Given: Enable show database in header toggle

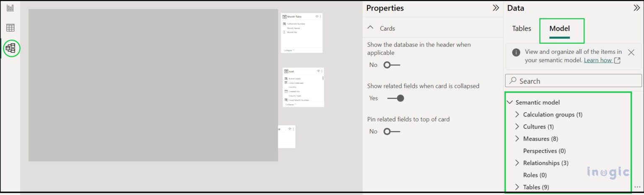Looking at the screenshot, I should (392, 65).
